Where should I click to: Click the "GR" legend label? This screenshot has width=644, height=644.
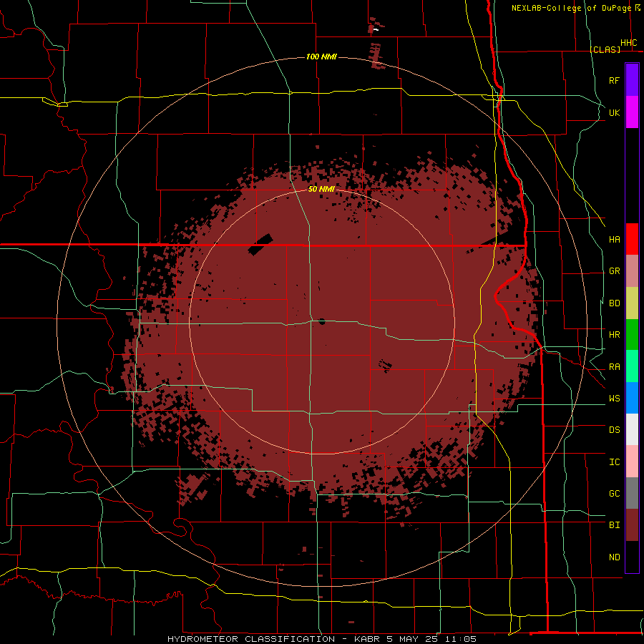click(x=614, y=271)
